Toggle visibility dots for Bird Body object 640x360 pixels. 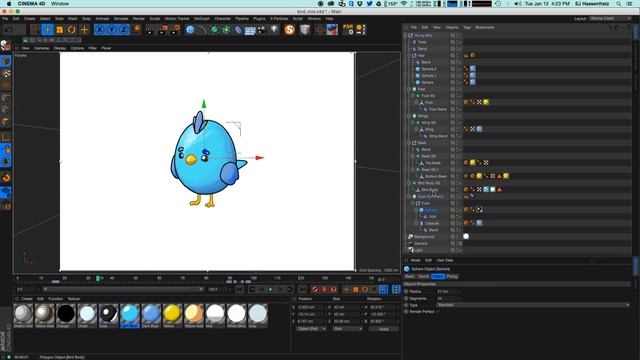click(458, 189)
